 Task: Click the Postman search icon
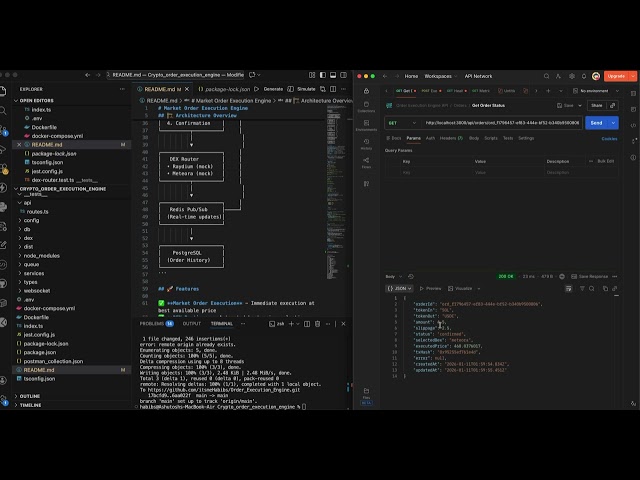(x=546, y=76)
